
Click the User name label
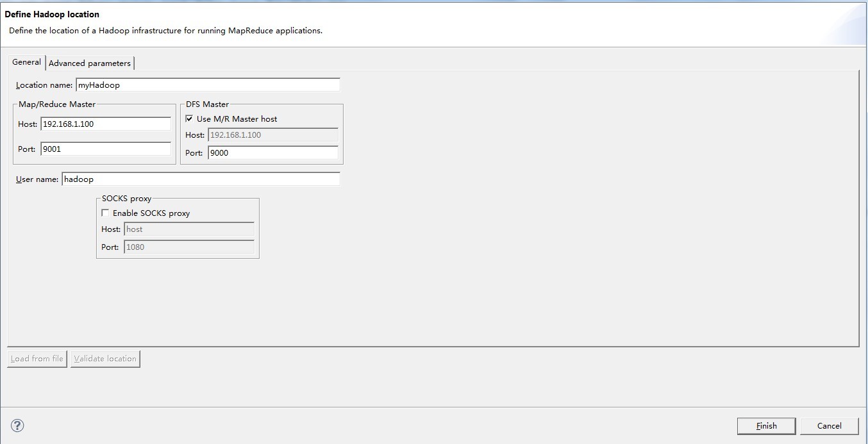point(37,179)
